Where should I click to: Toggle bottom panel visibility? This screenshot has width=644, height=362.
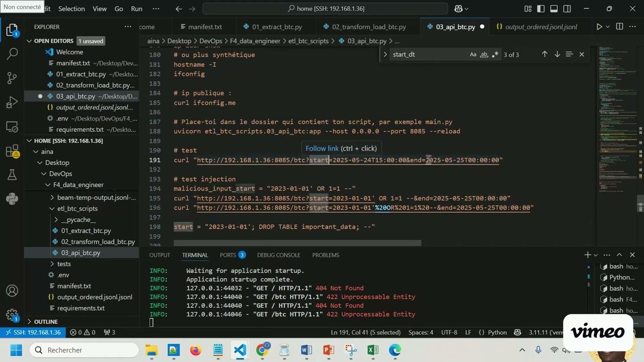pos(554,9)
